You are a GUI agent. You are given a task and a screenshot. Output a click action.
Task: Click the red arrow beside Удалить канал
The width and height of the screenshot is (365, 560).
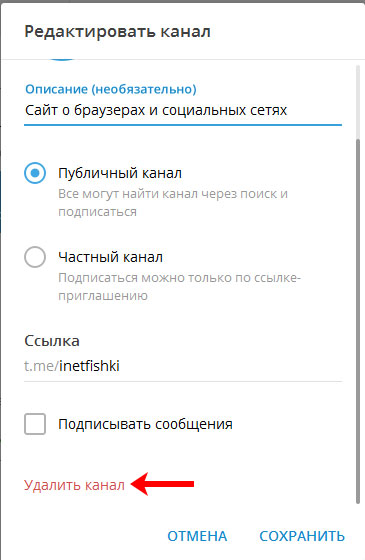pyautogui.click(x=162, y=484)
